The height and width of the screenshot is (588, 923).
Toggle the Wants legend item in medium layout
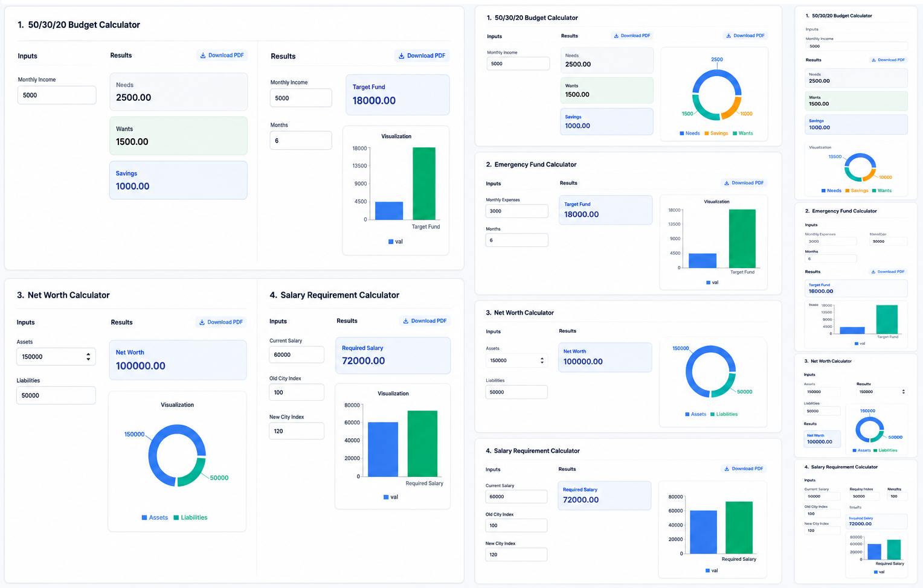tap(743, 133)
